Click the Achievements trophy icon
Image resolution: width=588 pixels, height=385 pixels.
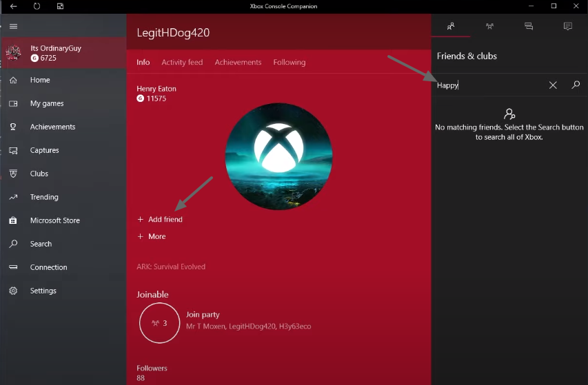13,127
